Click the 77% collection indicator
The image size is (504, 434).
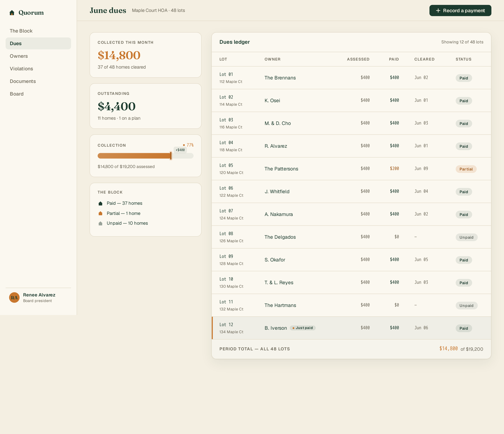click(x=188, y=145)
